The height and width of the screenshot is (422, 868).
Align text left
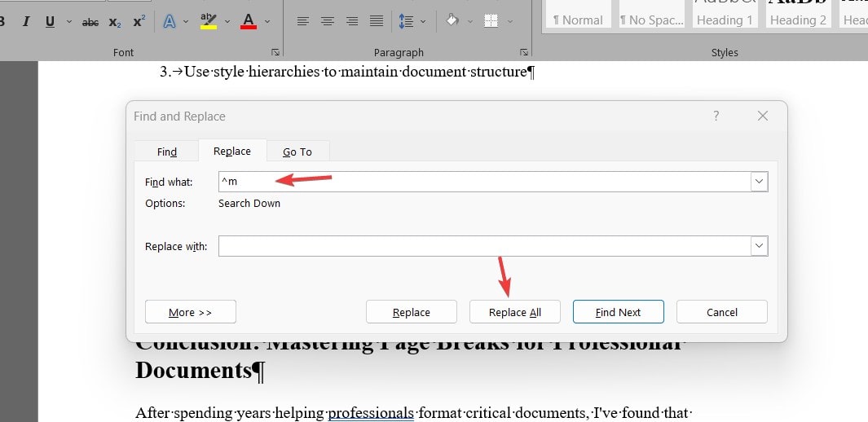click(x=303, y=21)
